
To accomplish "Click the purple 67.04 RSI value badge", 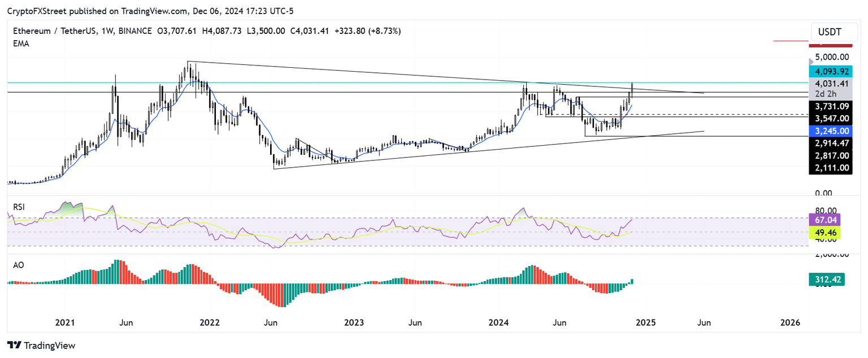I will [x=826, y=219].
